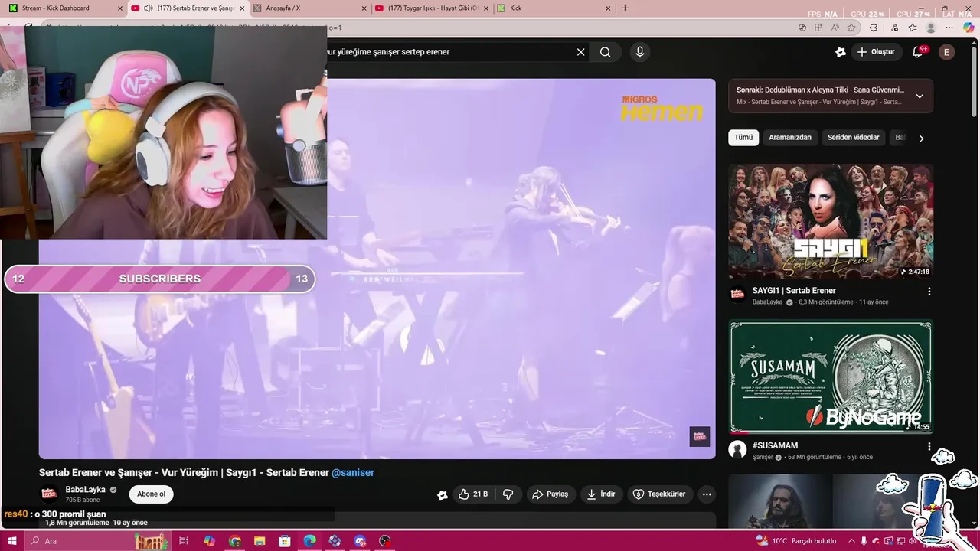Open Edge settings and more menu
980x551 pixels.
951,28
